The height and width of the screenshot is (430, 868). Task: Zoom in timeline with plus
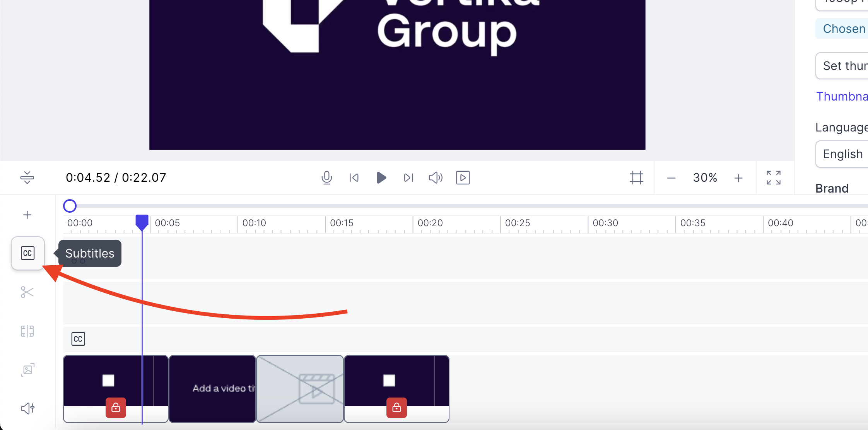(x=738, y=178)
